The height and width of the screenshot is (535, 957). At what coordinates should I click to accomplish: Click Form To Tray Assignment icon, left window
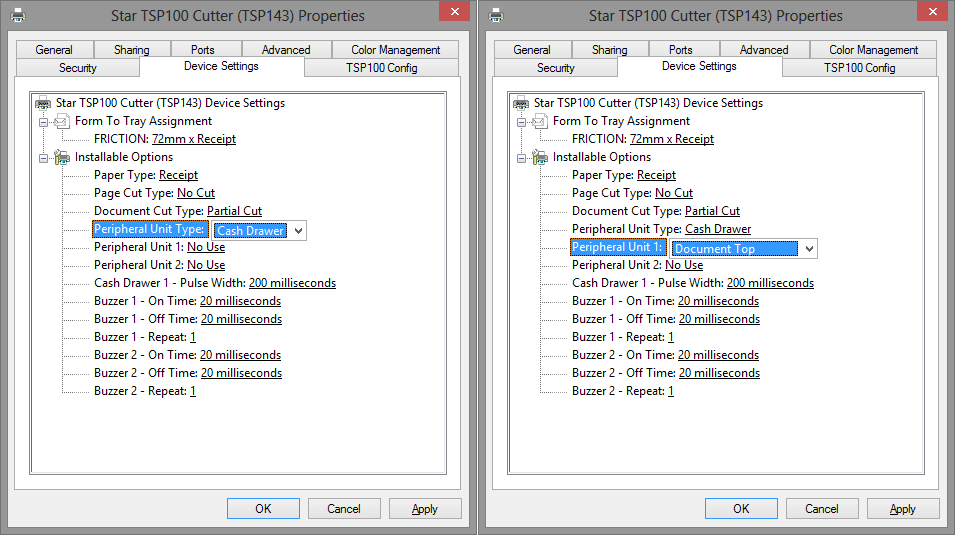pos(62,121)
